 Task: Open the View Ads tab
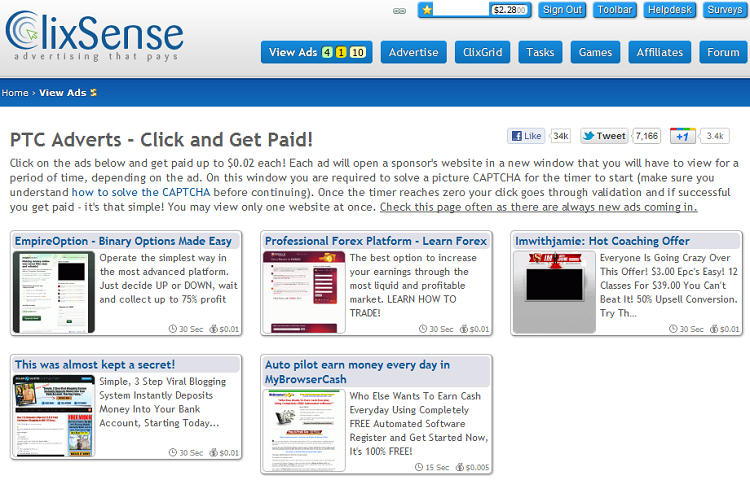pyautogui.click(x=317, y=52)
